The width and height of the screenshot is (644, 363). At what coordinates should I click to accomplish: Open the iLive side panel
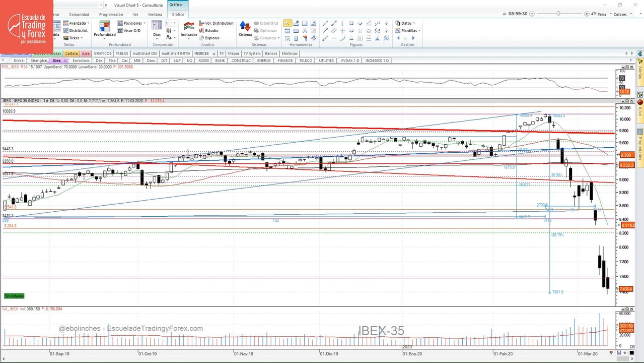tap(640, 110)
